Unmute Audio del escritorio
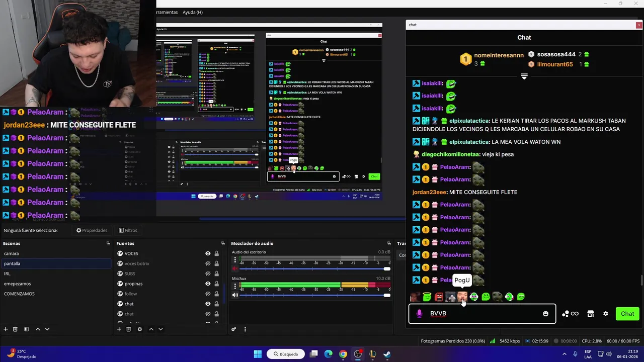This screenshot has height=362, width=644. [x=235, y=268]
